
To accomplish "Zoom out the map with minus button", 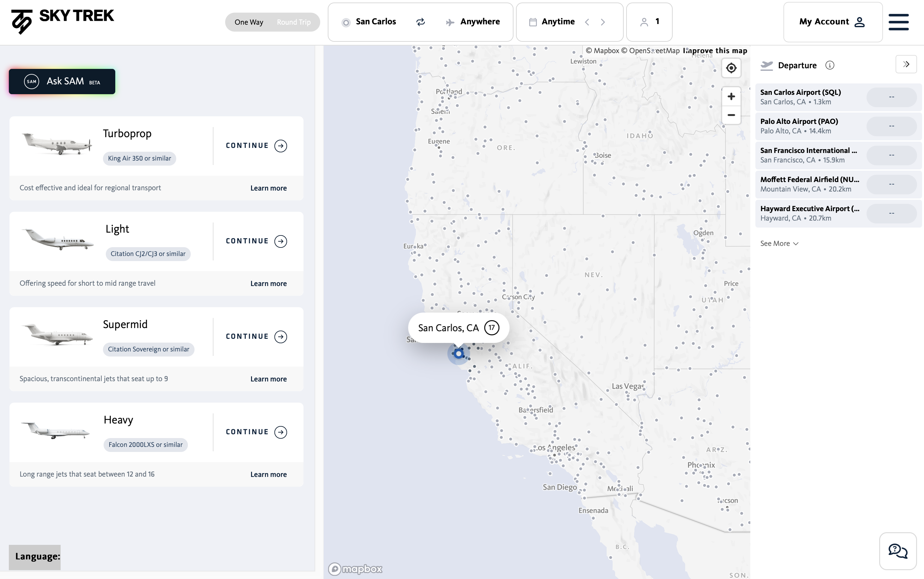I will click(x=731, y=115).
